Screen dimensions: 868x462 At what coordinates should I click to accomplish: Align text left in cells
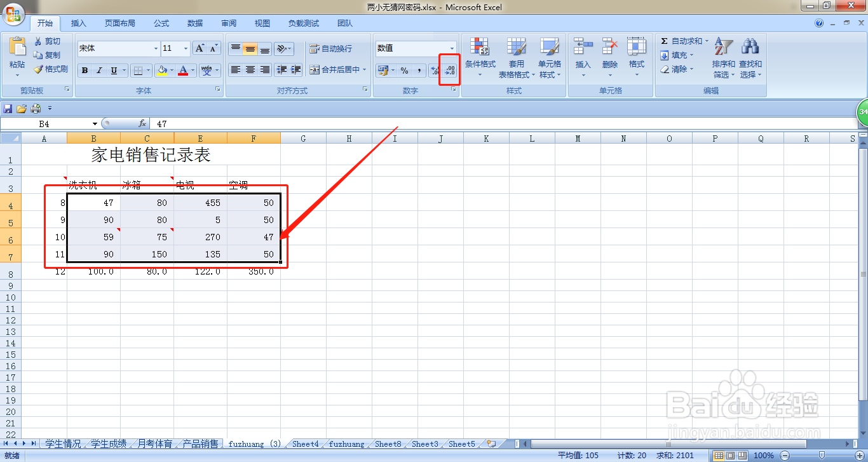[235, 70]
